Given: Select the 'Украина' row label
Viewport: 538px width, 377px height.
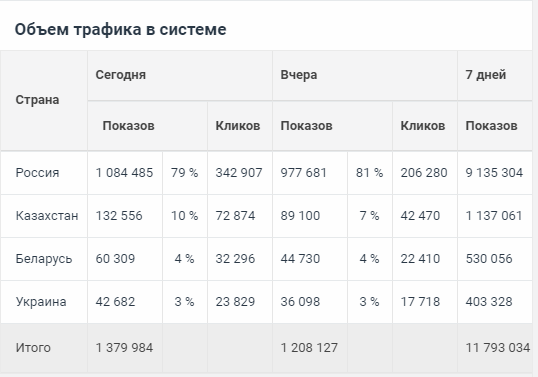Looking at the screenshot, I should (x=41, y=302).
